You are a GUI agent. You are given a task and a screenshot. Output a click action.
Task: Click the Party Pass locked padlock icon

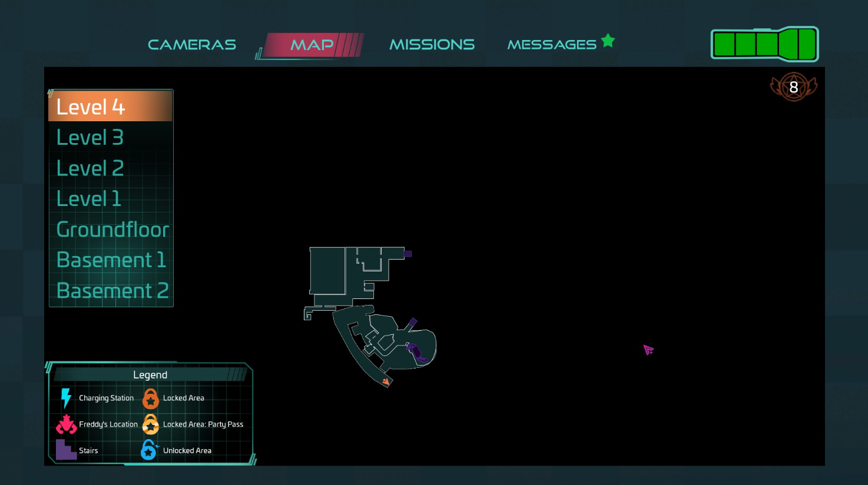tap(151, 424)
